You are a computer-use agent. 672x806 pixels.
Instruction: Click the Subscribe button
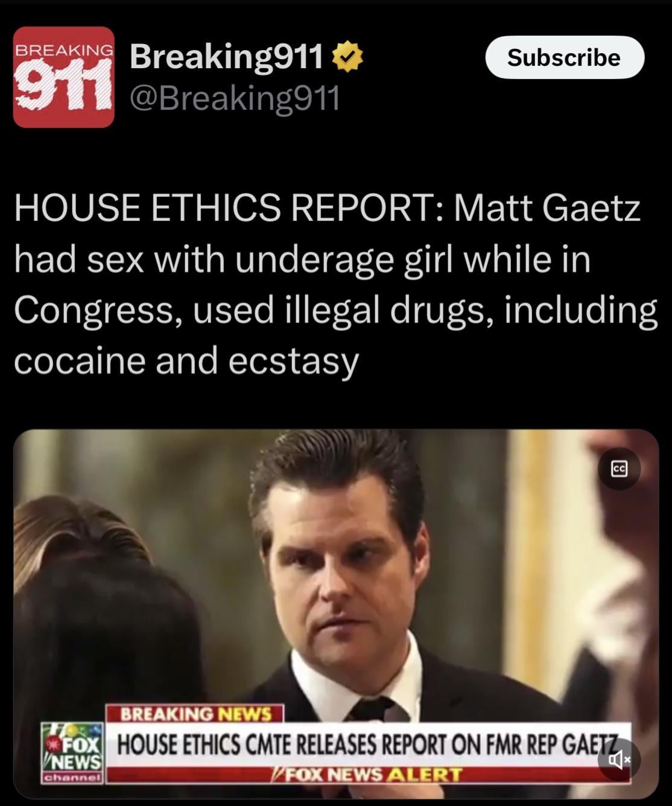[565, 57]
